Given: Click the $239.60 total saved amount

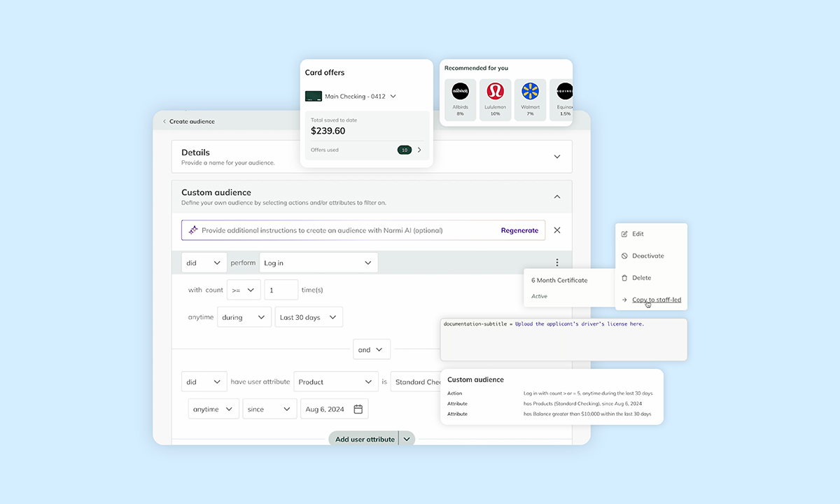Looking at the screenshot, I should (x=328, y=131).
